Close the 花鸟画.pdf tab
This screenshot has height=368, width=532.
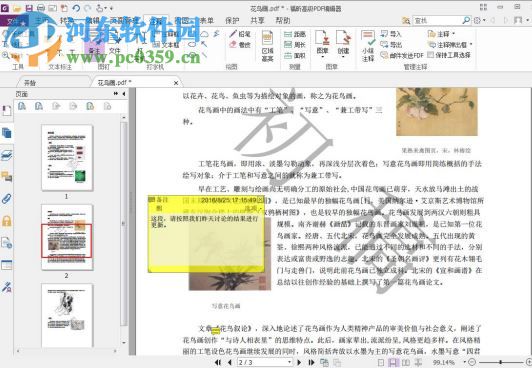[176, 83]
